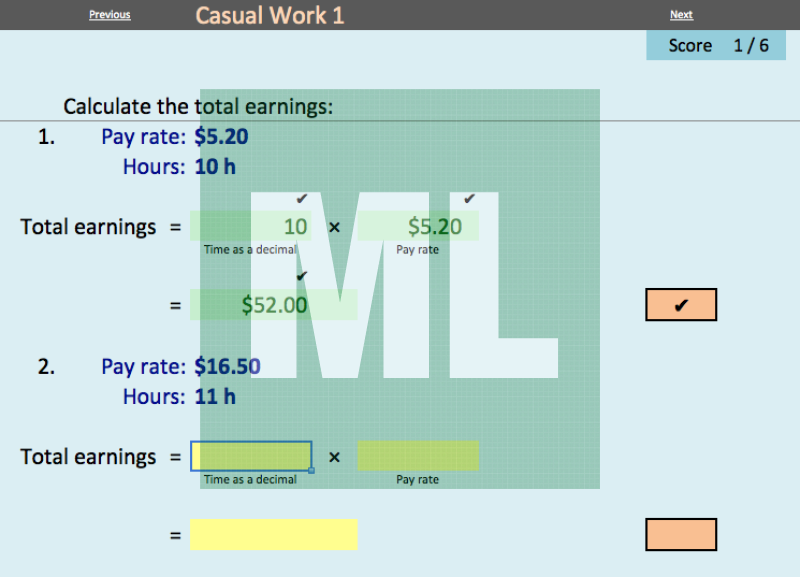Click the empty orange box for question 2
The image size is (800, 577).
(x=681, y=535)
